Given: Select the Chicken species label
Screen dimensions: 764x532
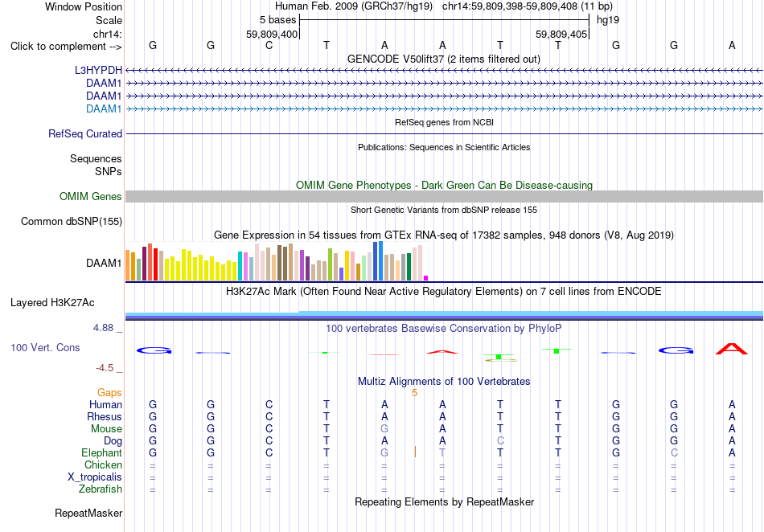Looking at the screenshot, I should pyautogui.click(x=103, y=464).
